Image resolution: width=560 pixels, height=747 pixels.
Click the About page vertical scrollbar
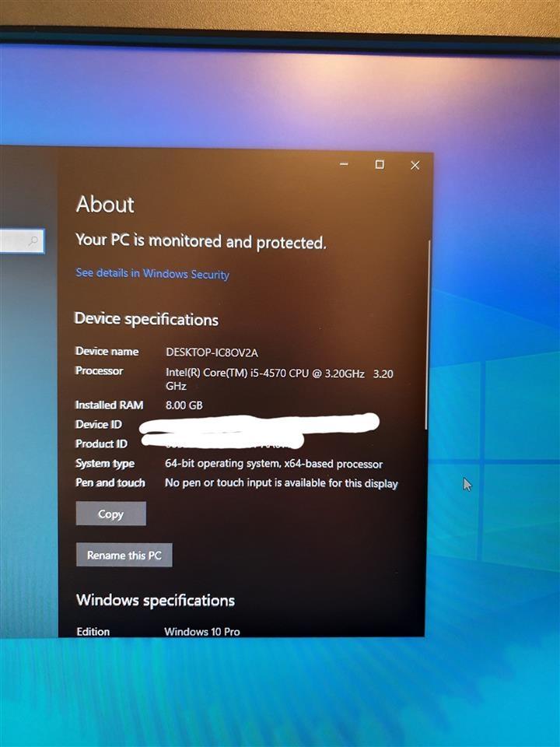point(427,335)
